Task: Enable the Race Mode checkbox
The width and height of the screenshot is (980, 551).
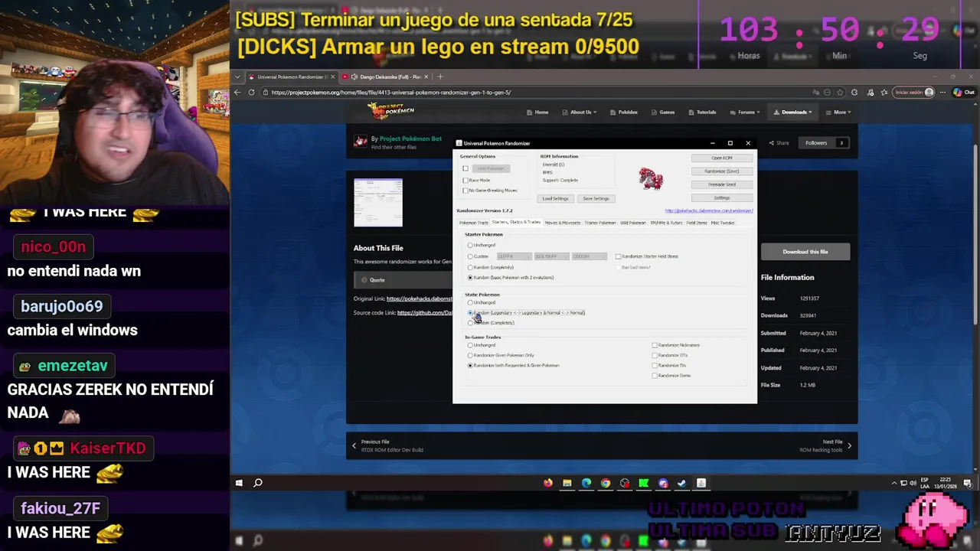Action: click(x=465, y=181)
